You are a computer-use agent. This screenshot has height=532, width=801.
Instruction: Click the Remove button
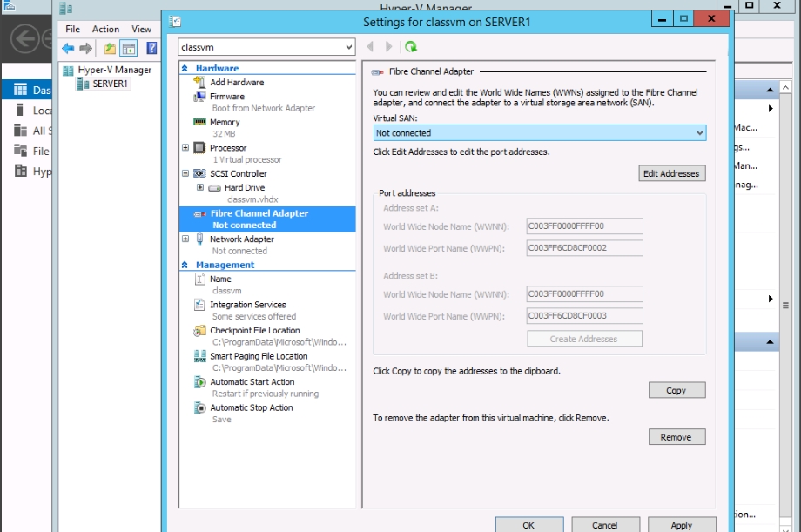[676, 437]
